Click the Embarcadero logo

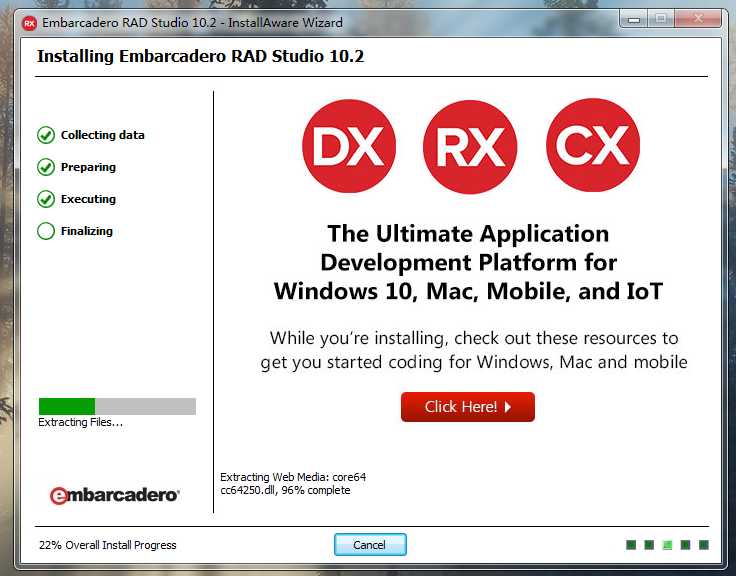[115, 495]
